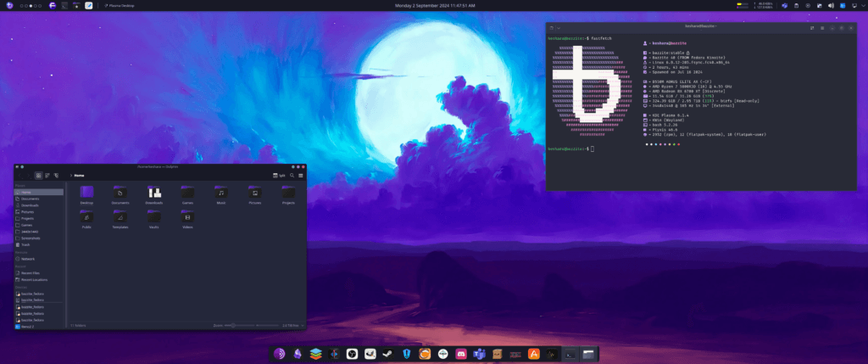
Task: Open the Music folder in Dolphin
Action: click(x=221, y=195)
